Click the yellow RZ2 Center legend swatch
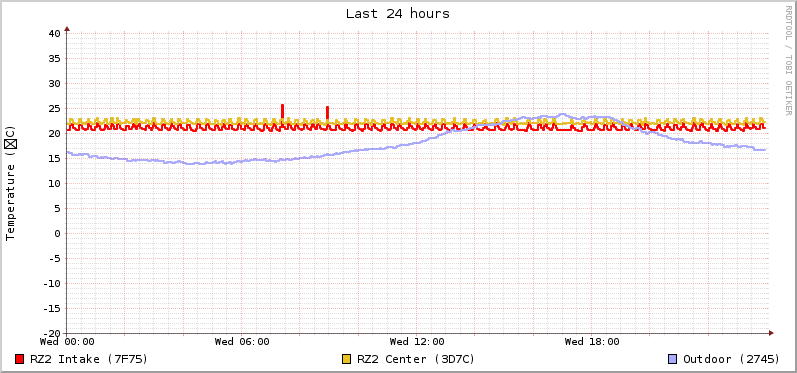 347,359
